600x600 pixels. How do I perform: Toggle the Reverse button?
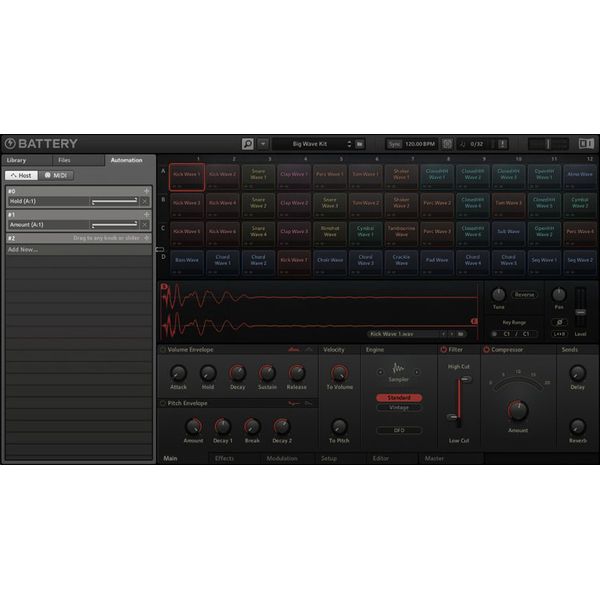[524, 295]
